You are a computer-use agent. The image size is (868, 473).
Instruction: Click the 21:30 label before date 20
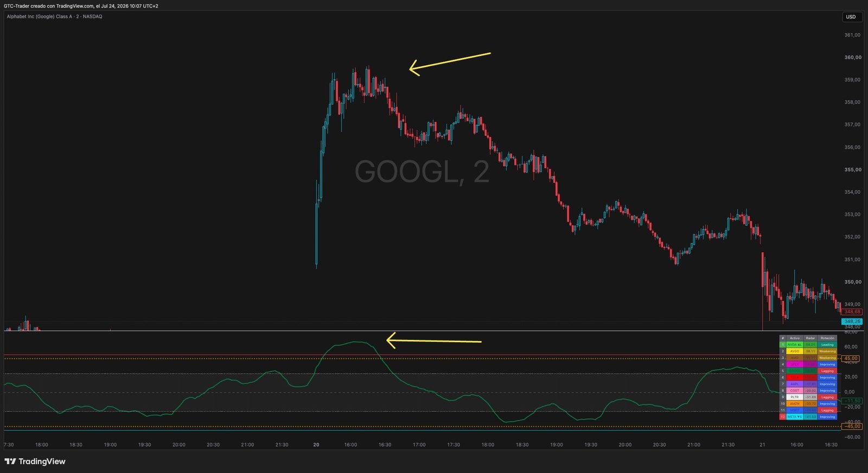(x=282, y=445)
